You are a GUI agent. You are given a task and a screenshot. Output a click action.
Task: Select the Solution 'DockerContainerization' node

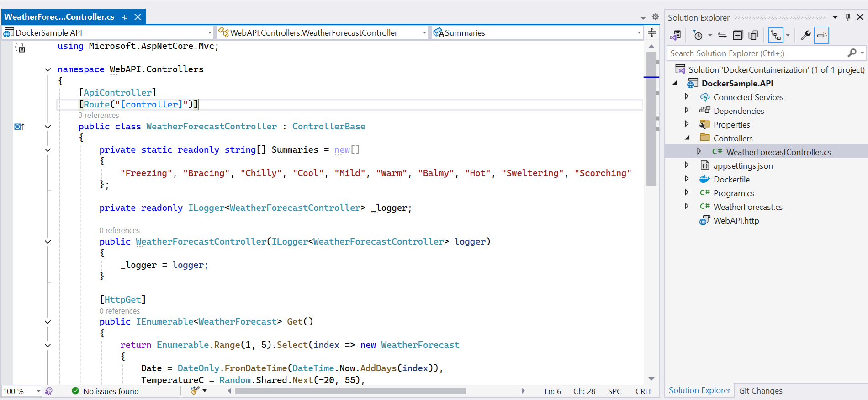coord(776,70)
